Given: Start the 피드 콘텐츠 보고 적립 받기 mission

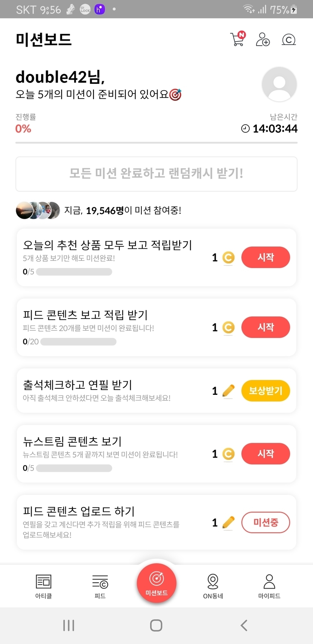Looking at the screenshot, I should pos(265,327).
